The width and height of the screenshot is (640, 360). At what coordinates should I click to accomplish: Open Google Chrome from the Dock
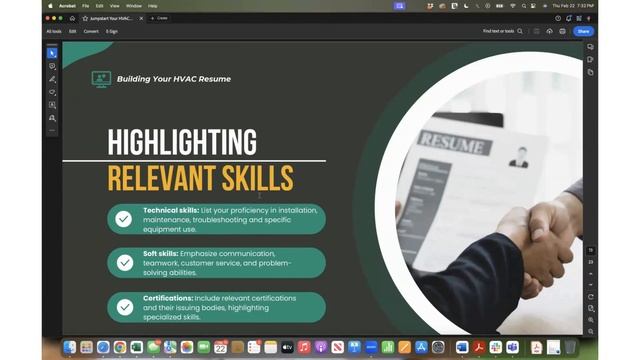point(120,347)
